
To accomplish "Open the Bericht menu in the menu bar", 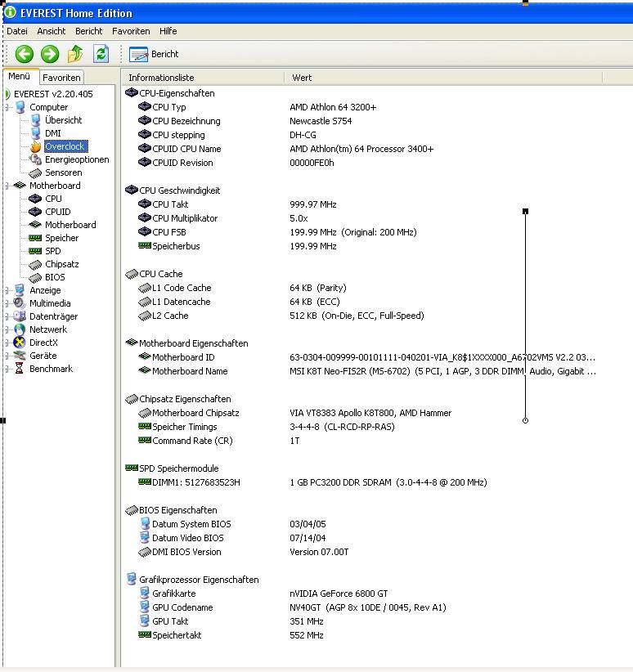I will click(89, 31).
